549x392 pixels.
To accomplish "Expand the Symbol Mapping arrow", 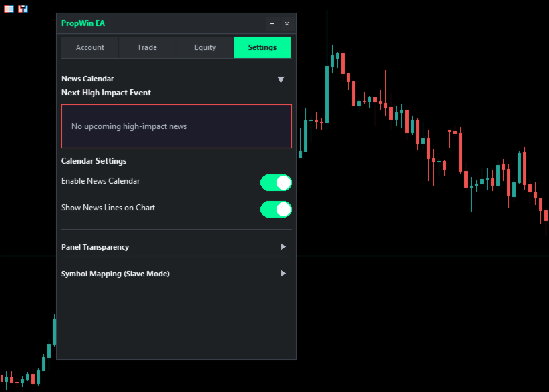I will 283,274.
